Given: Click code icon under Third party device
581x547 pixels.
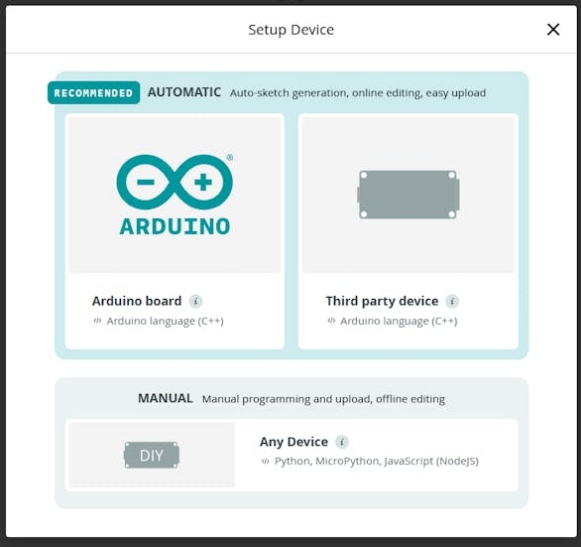Looking at the screenshot, I should [x=331, y=321].
